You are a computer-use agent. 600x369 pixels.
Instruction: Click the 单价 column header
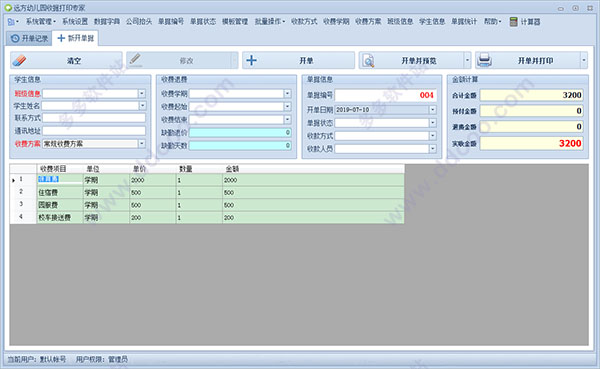[x=153, y=169]
